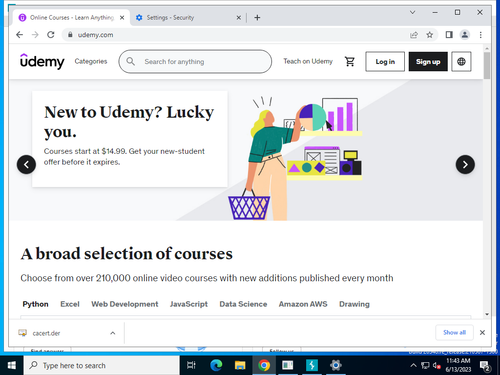Screen dimensions: 500x375
Task: Close the Online Courses tab
Action: (122, 18)
